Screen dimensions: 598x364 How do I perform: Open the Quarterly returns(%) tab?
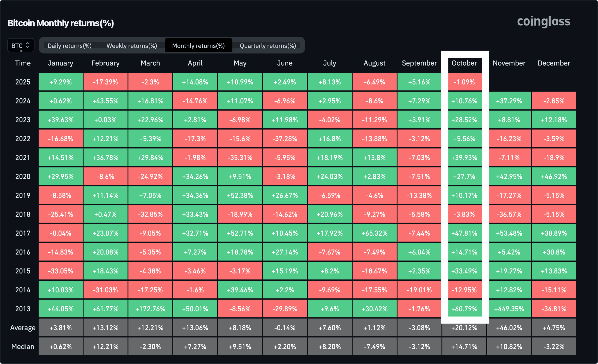click(268, 46)
